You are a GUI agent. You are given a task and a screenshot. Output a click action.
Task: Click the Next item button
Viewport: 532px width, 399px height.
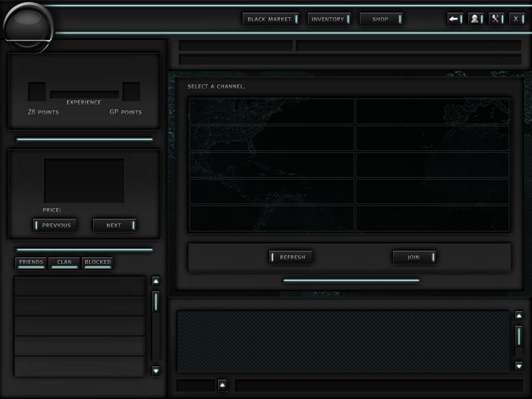114,225
